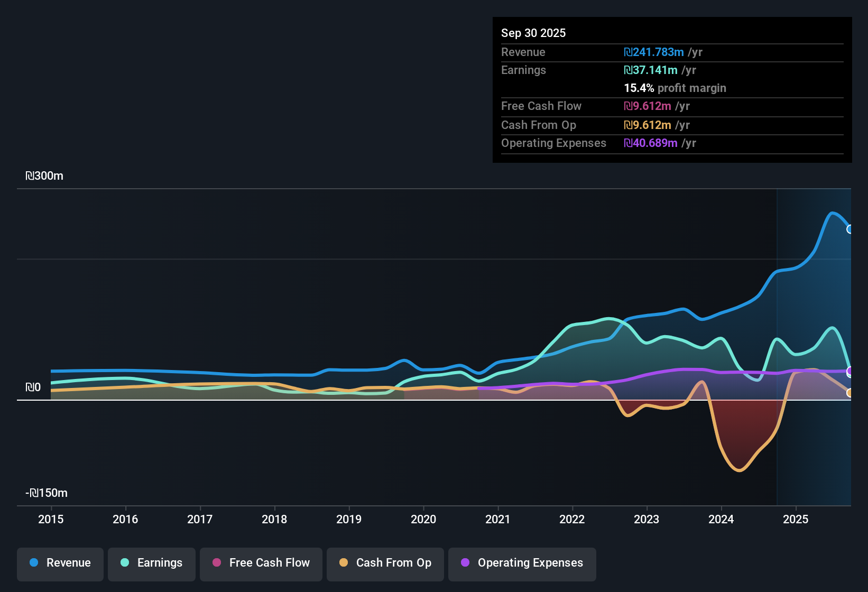Click the 15.4% profit margin indicator
The width and height of the screenshot is (868, 592).
coord(675,88)
